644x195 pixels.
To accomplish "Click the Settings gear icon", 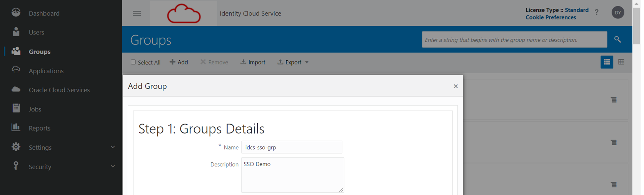I will point(16,147).
